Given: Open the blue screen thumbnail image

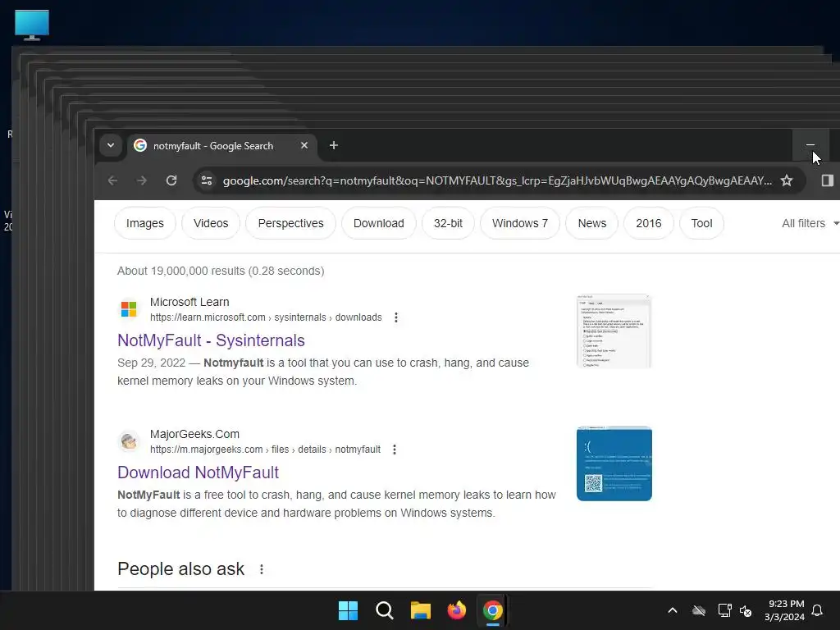Looking at the screenshot, I should [614, 463].
